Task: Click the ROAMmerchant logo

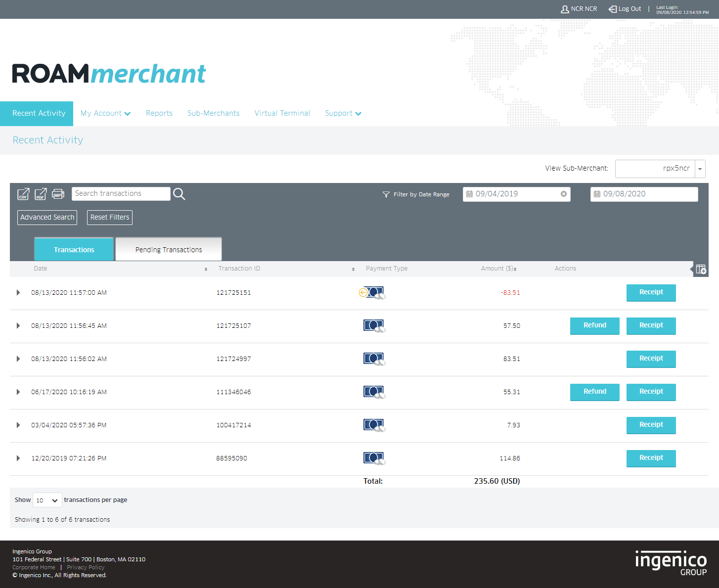Action: point(109,74)
